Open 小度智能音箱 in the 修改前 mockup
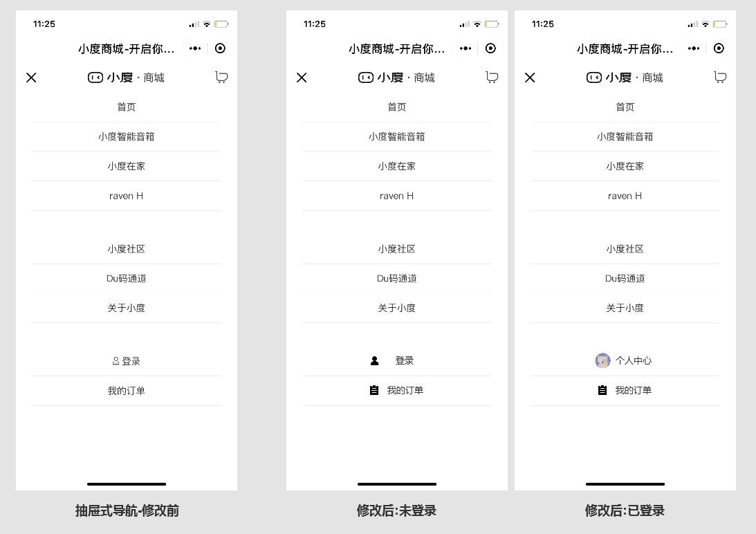 tap(127, 136)
